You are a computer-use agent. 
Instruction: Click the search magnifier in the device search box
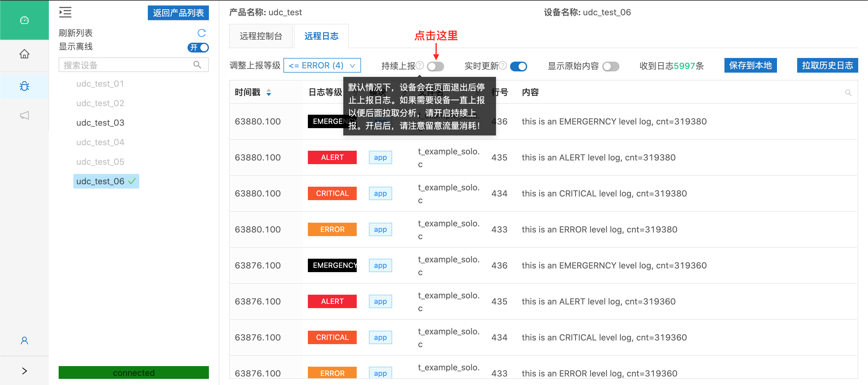pyautogui.click(x=197, y=65)
